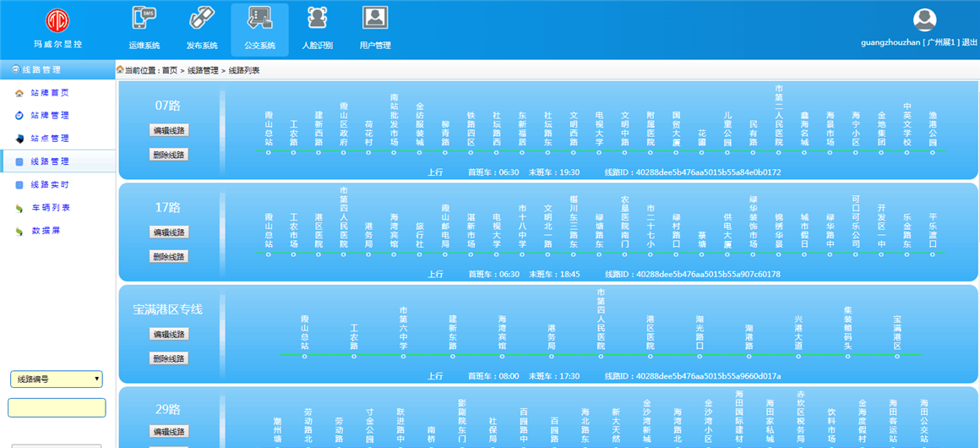Open 站牌首页 in the sidebar
Screen dimensions: 980x448
[x=50, y=93]
